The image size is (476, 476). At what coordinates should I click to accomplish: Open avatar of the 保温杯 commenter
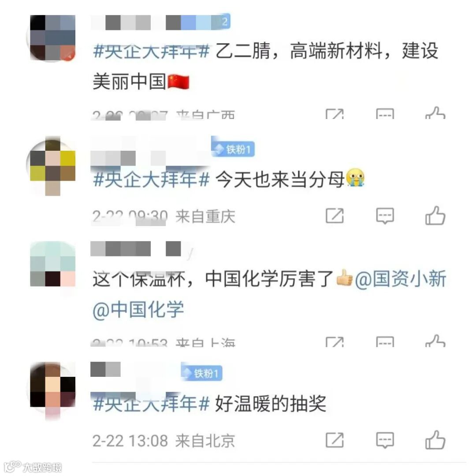(x=52, y=264)
